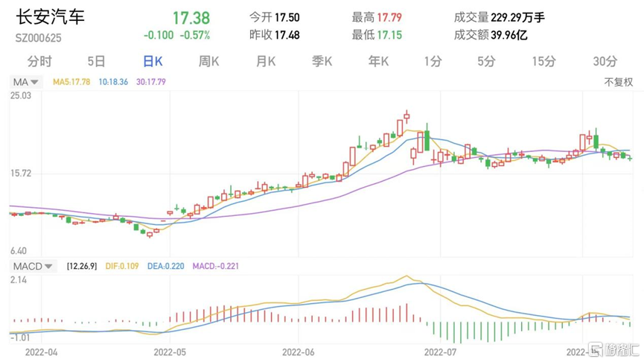The image size is (644, 362).
Task: Select the 5分 interval tab
Action: (x=486, y=62)
